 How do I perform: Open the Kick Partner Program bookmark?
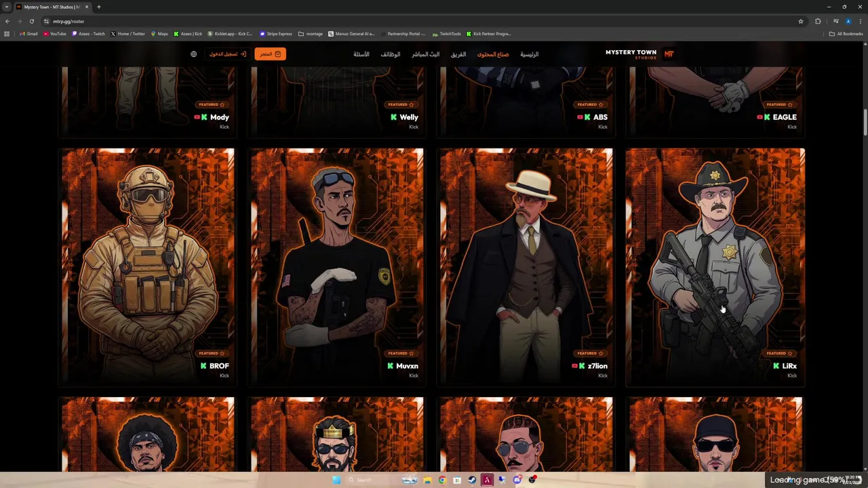click(x=488, y=34)
